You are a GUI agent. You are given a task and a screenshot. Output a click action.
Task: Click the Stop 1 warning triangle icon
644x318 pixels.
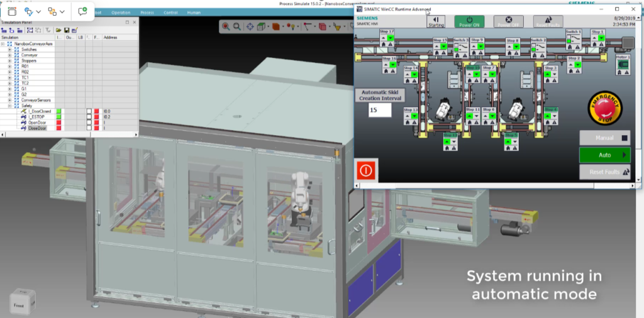601,45
